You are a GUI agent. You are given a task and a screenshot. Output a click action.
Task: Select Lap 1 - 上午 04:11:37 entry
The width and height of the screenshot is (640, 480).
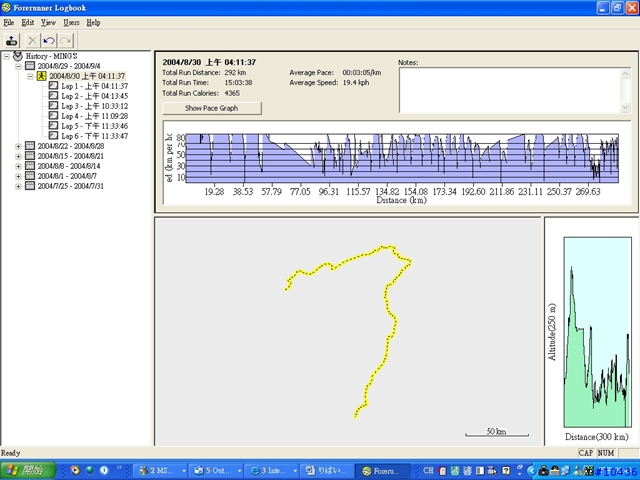95,86
